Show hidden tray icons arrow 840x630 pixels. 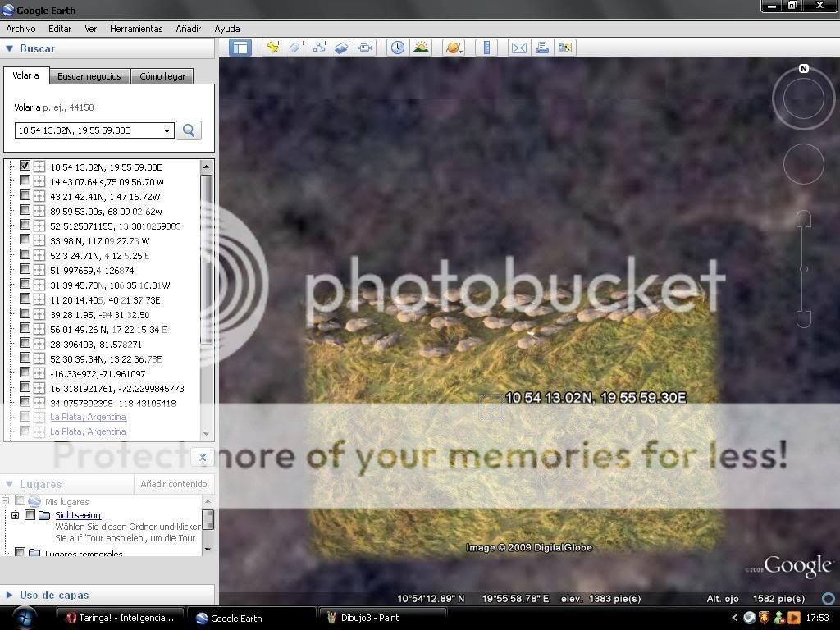tap(734, 618)
